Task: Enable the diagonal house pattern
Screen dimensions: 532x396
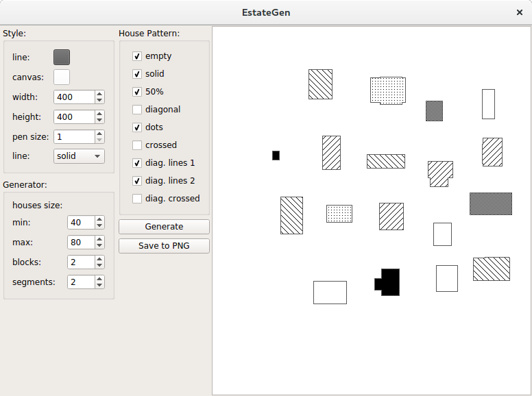Action: click(137, 110)
